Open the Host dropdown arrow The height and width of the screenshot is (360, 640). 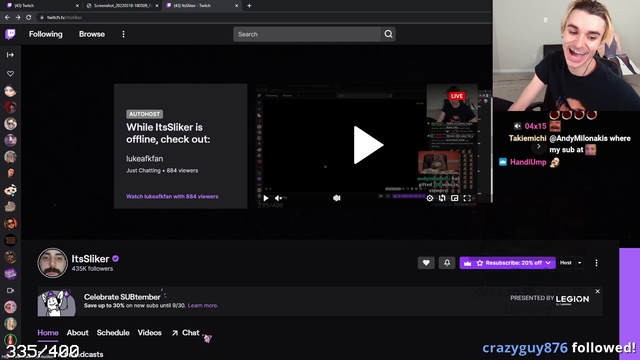coord(580,263)
